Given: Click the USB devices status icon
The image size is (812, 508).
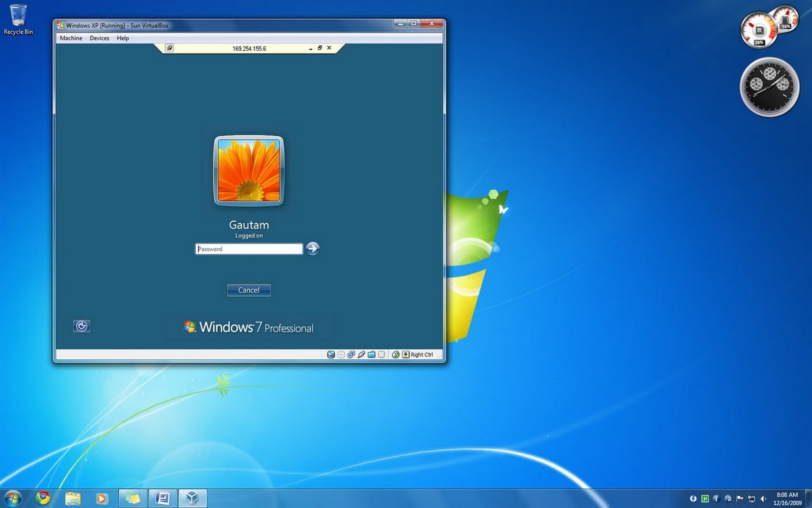Looking at the screenshot, I should tap(362, 355).
